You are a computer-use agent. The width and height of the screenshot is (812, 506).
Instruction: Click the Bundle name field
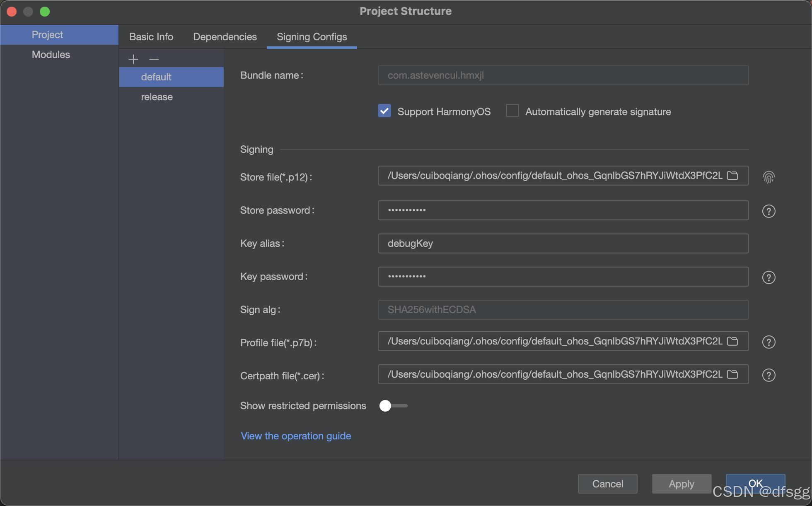coord(563,75)
